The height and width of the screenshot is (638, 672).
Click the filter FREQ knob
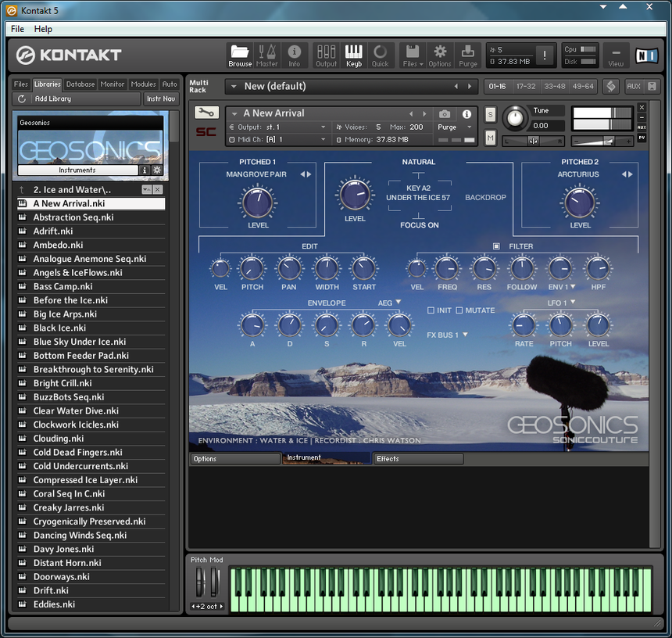447,269
